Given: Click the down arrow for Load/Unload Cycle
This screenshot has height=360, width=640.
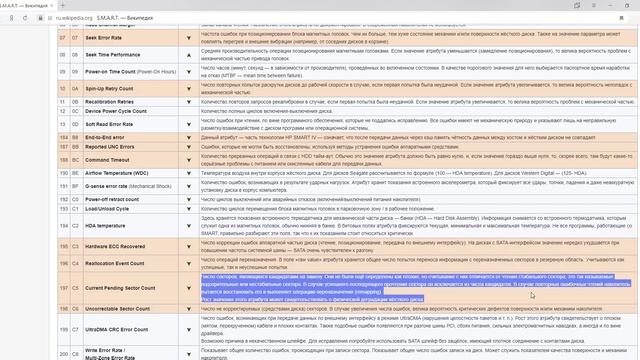Looking at the screenshot, I should click(189, 209).
